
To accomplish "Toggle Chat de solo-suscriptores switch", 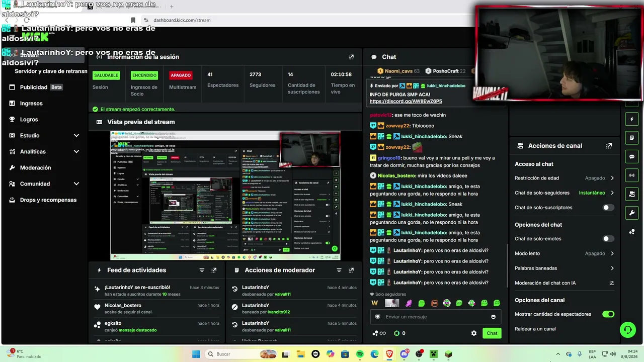I will point(608,207).
